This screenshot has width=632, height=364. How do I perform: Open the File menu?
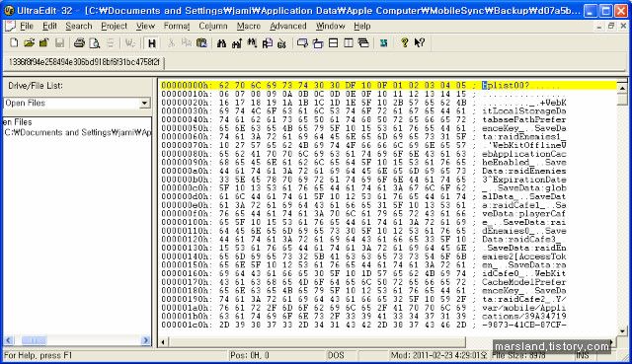(x=27, y=27)
